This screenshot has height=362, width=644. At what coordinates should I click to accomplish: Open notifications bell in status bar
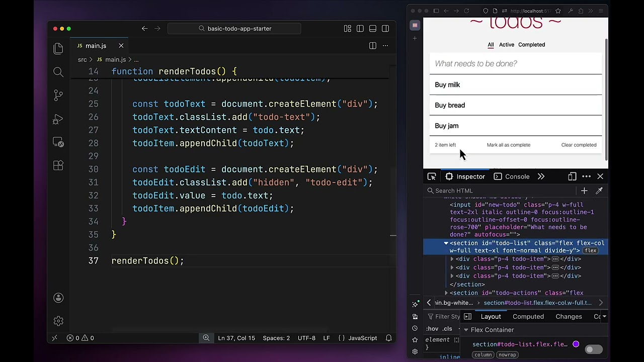[388, 338]
